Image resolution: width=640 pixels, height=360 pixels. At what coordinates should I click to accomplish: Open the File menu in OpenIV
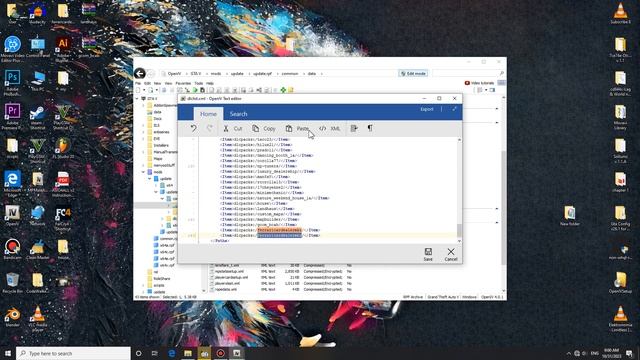pyautogui.click(x=138, y=83)
